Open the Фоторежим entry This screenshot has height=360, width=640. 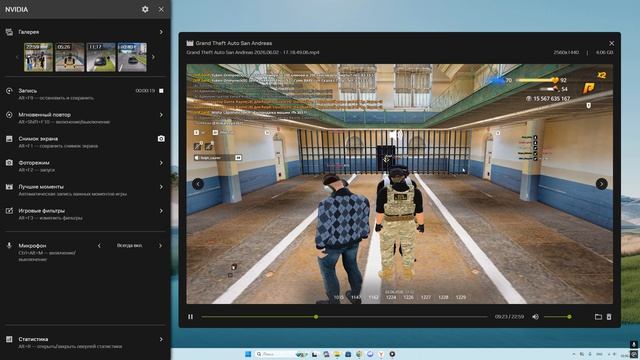85,166
